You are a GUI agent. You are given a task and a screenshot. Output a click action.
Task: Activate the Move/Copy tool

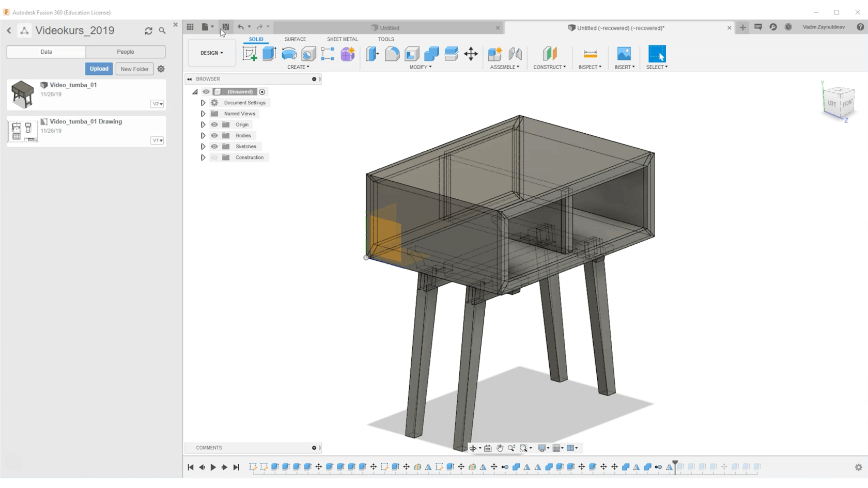click(x=471, y=54)
